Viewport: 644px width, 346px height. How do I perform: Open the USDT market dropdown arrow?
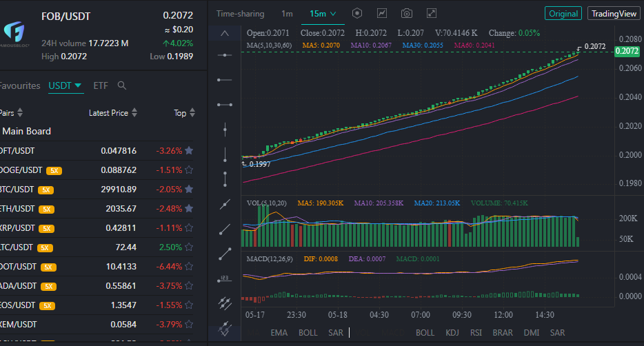[78, 85]
